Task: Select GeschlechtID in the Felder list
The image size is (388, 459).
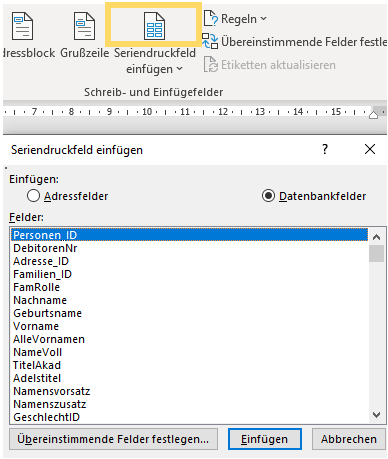Action: coord(190,417)
